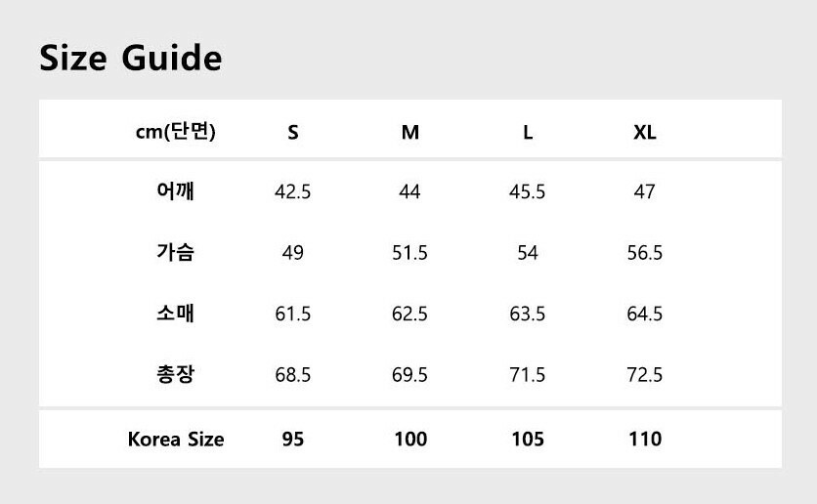Click the 72.5 total length value
This screenshot has height=504, width=817.
click(x=645, y=375)
